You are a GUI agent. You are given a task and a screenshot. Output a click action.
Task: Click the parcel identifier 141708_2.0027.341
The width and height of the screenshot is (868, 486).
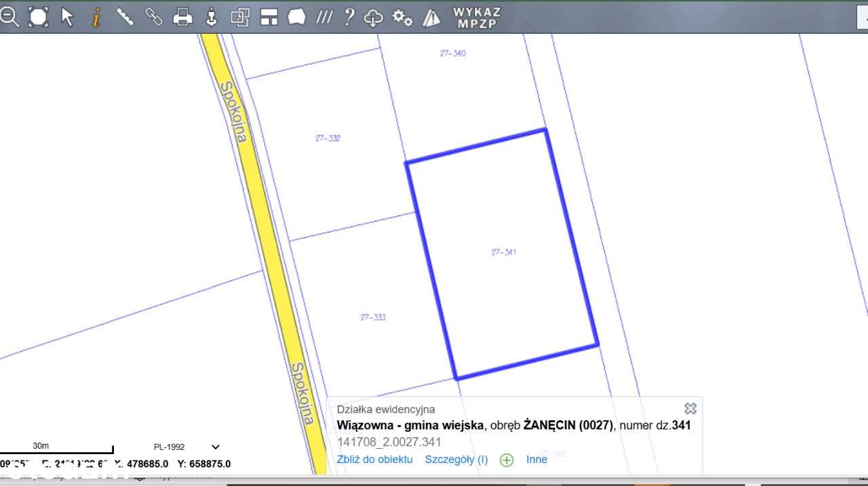click(x=389, y=442)
